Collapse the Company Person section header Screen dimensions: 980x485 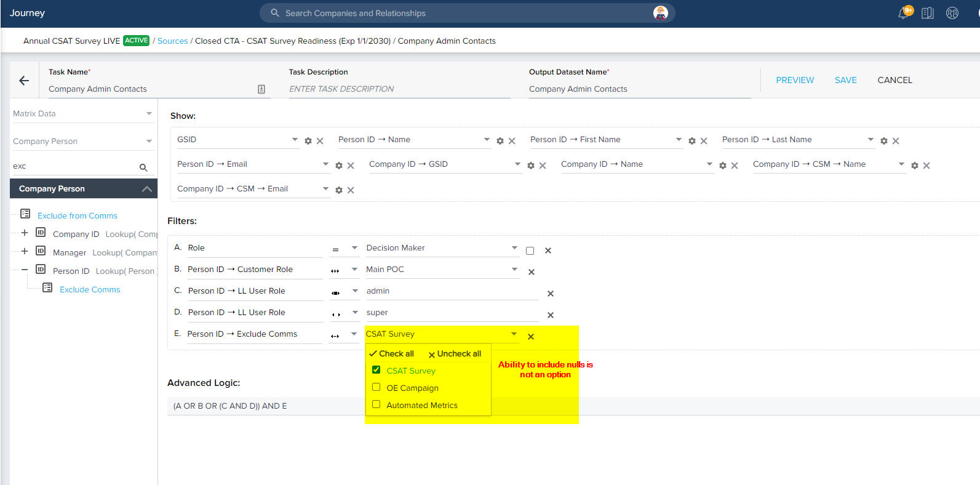pyautogui.click(x=84, y=189)
